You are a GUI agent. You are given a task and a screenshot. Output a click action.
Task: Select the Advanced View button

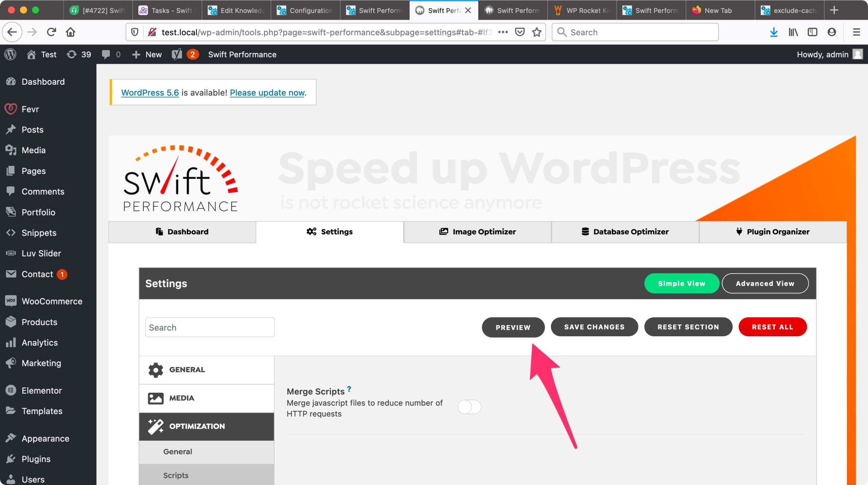click(x=765, y=283)
